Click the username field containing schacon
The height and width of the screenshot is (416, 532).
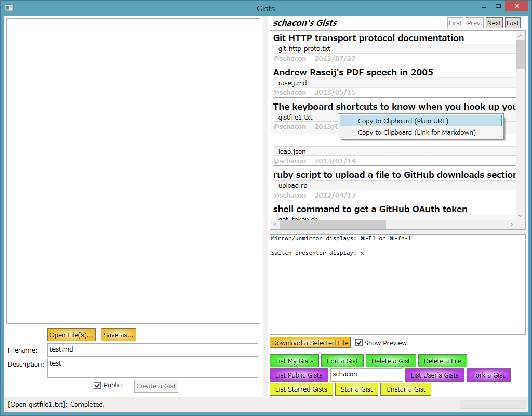pyautogui.click(x=366, y=375)
